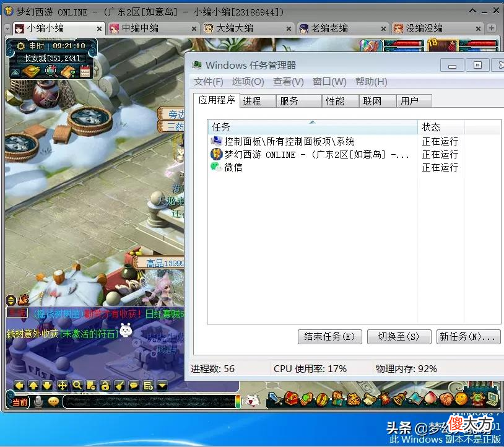Screen dimensions: 504x447
Task: Toggle the 当前 chat channel button
Action: click(x=20, y=402)
